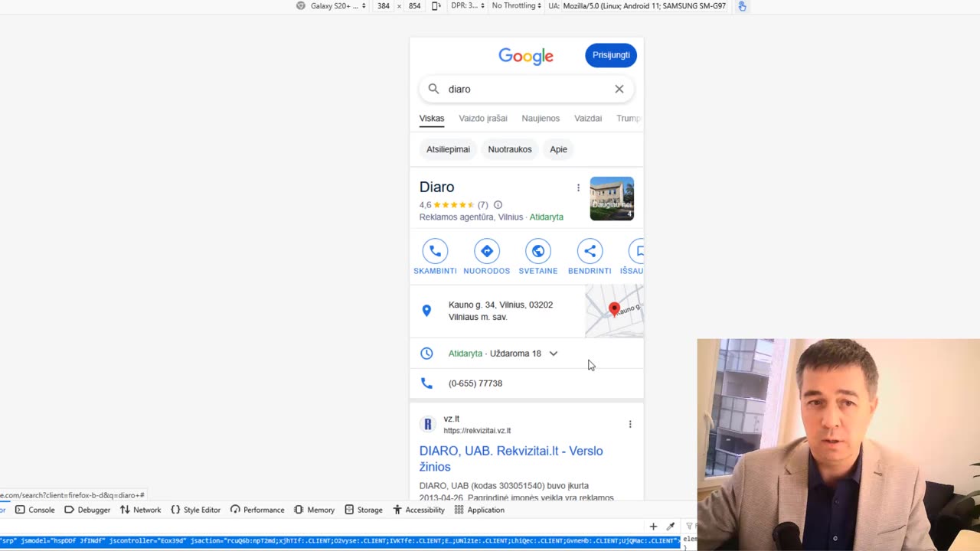
Task: Open the Debugger devtools tab
Action: click(87, 510)
